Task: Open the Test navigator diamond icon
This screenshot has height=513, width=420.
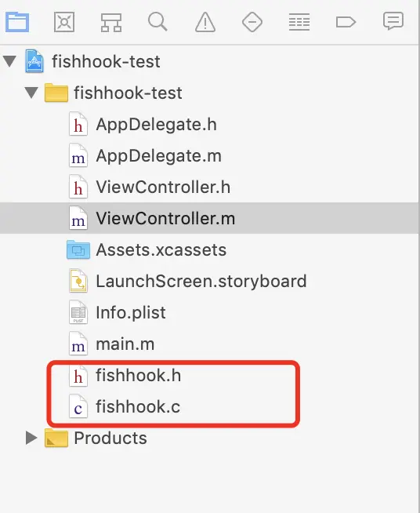Action: [x=252, y=22]
